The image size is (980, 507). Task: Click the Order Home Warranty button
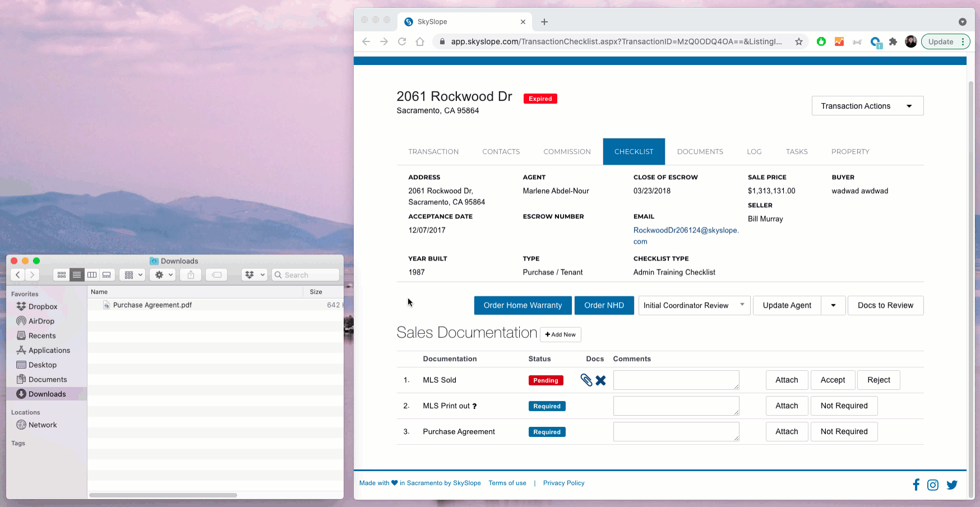(x=523, y=305)
